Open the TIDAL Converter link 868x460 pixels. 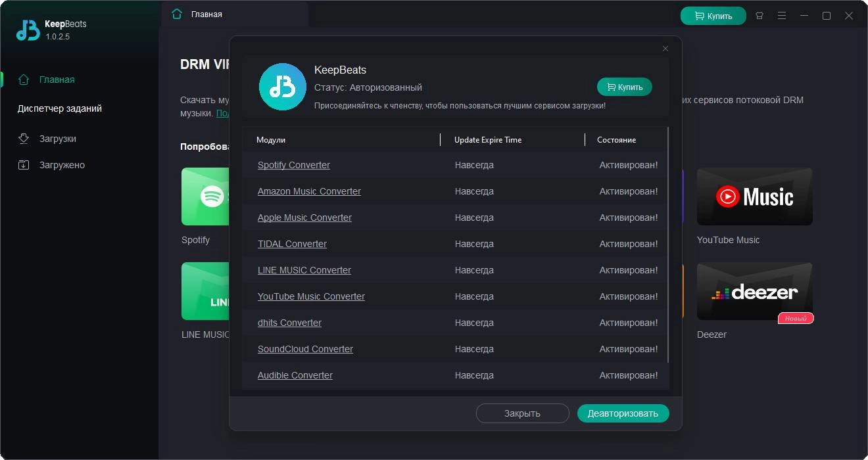[x=292, y=244]
